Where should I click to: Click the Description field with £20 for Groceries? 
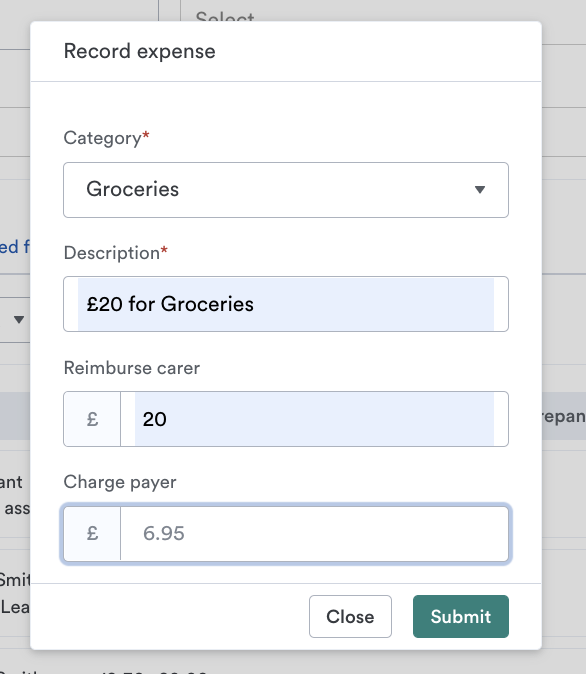(286, 304)
